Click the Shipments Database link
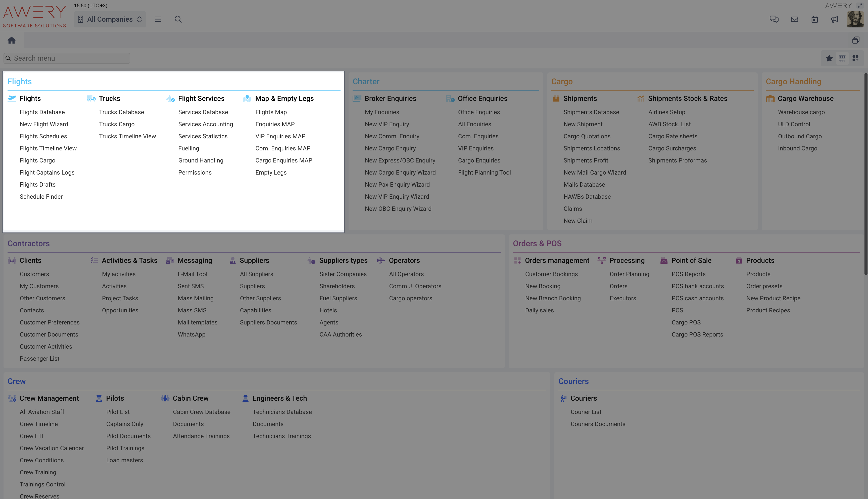This screenshot has width=868, height=499. [x=591, y=112]
